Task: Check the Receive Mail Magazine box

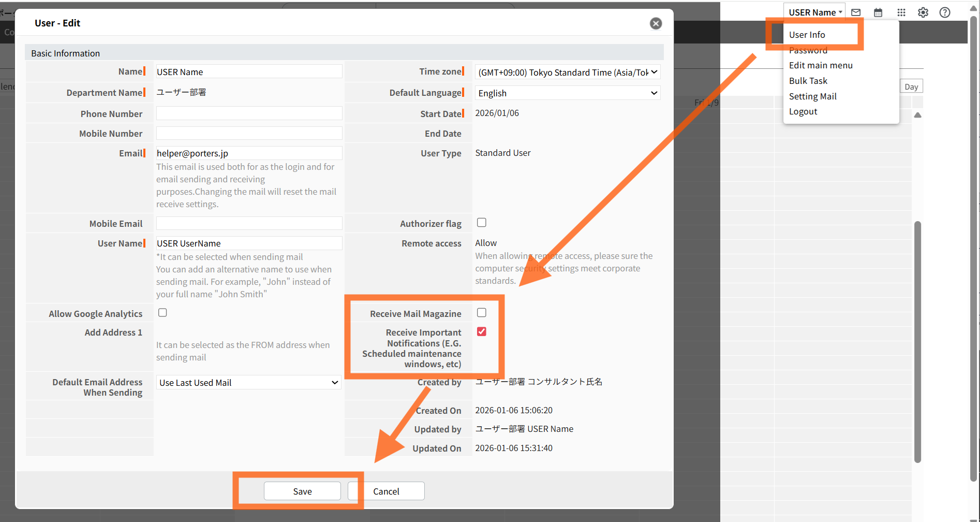Action: click(482, 313)
